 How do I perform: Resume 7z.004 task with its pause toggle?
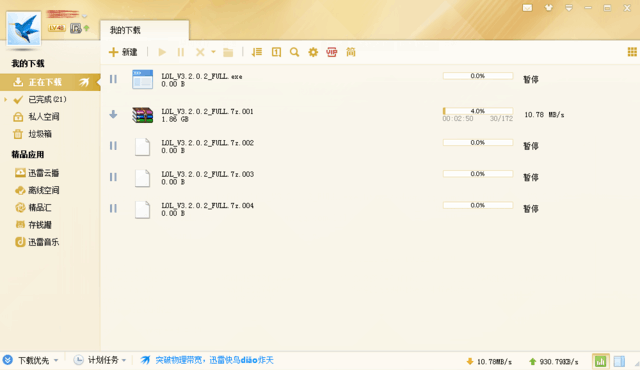[113, 208]
